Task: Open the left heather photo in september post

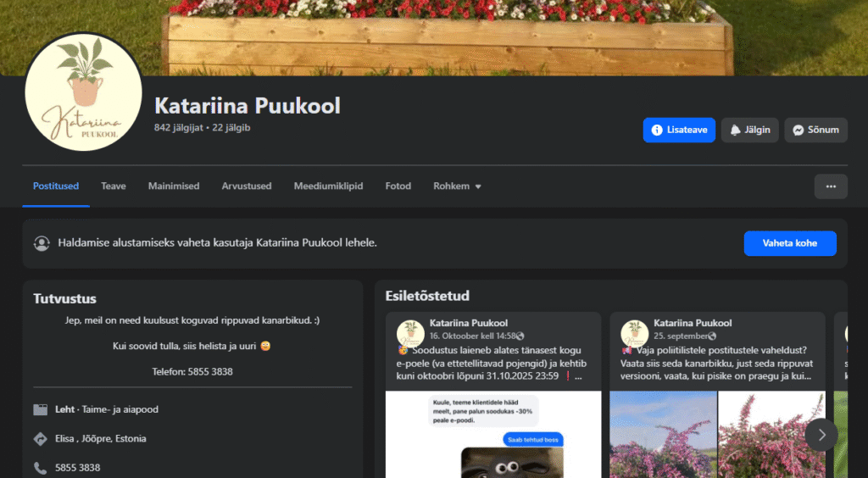Action: (x=663, y=434)
